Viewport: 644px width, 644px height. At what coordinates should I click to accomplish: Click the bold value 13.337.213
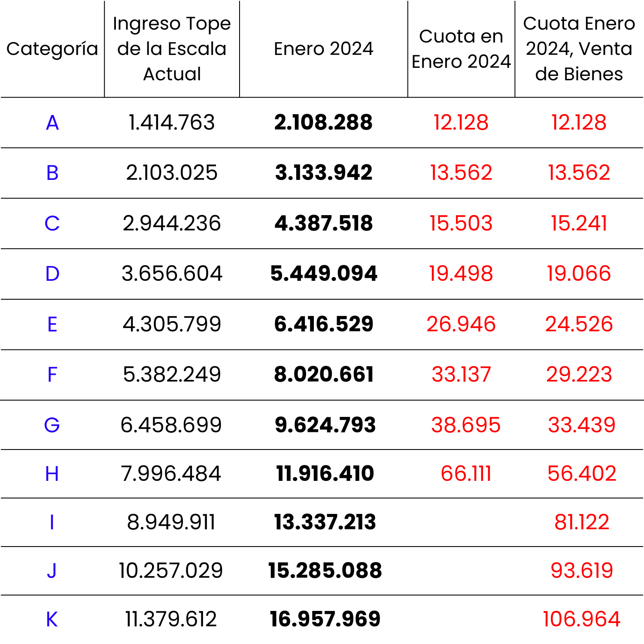point(325,522)
